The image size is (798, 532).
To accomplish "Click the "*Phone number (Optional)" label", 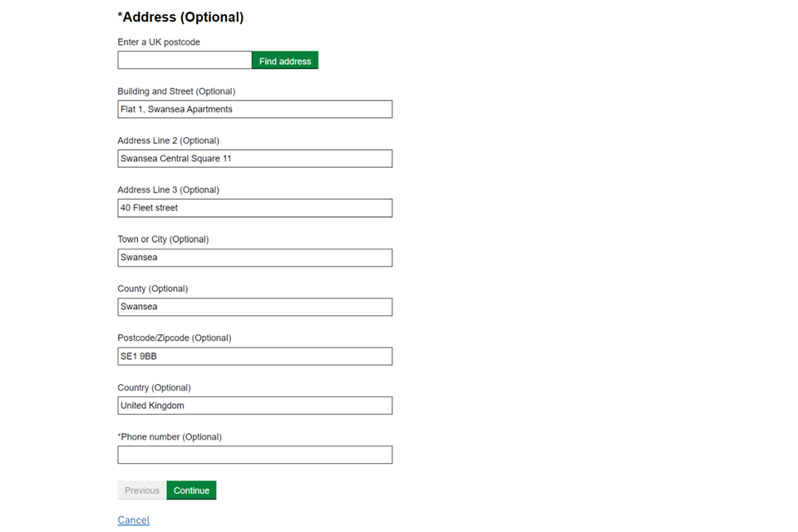I will (170, 437).
